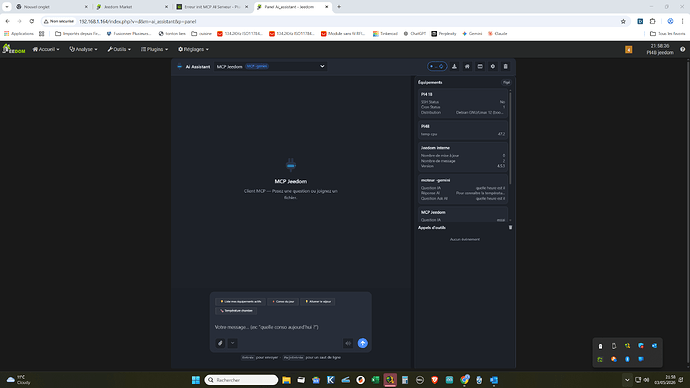Click the Liste mes équipements actifs suggestion
This screenshot has height=388, width=690.
(240, 301)
